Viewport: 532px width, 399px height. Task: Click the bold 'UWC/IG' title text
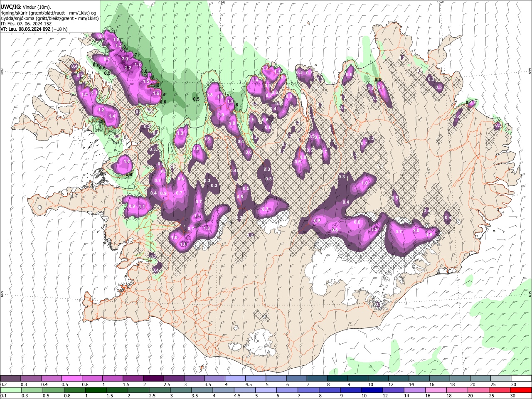click(10, 7)
